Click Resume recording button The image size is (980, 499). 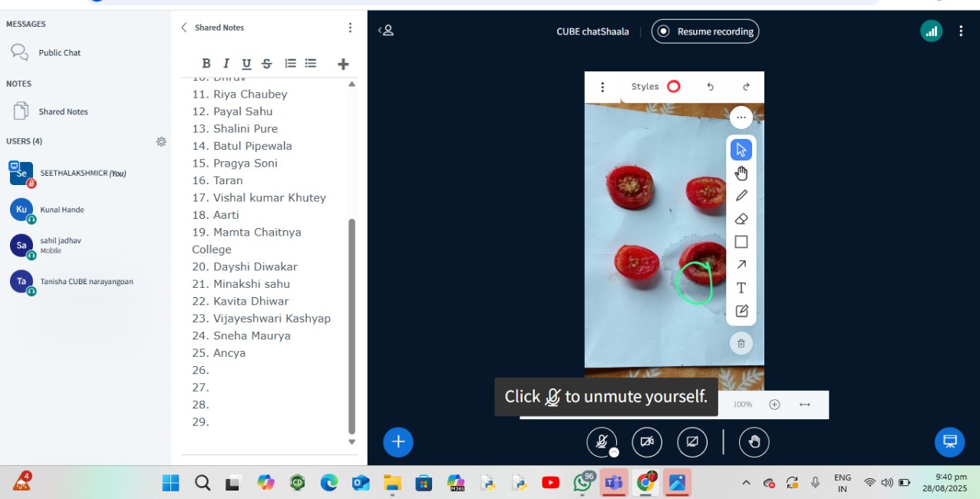tap(705, 31)
